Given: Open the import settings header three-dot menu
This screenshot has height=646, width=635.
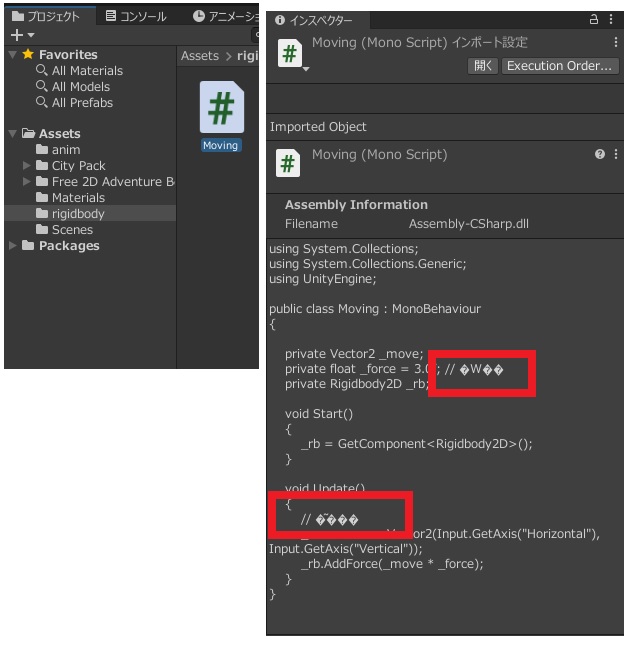Looking at the screenshot, I should click(x=615, y=43).
